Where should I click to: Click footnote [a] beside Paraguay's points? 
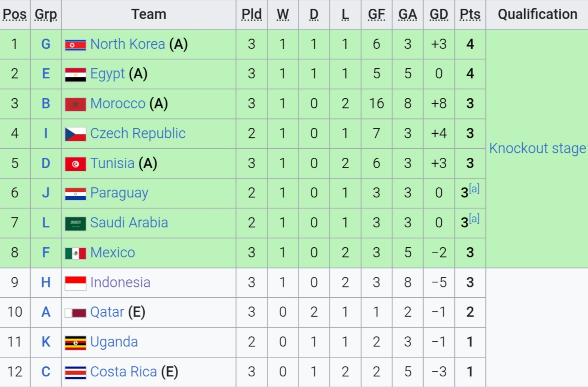[x=474, y=189]
